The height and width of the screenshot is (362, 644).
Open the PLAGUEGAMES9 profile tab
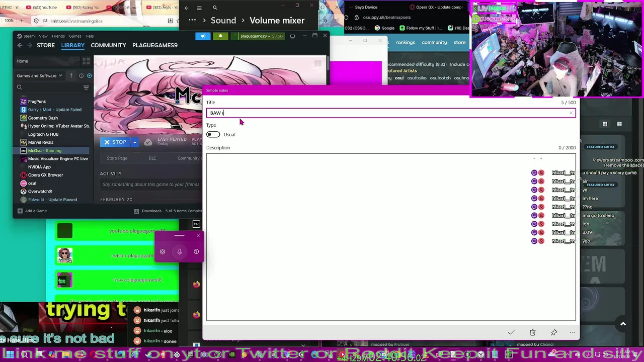[155, 45]
